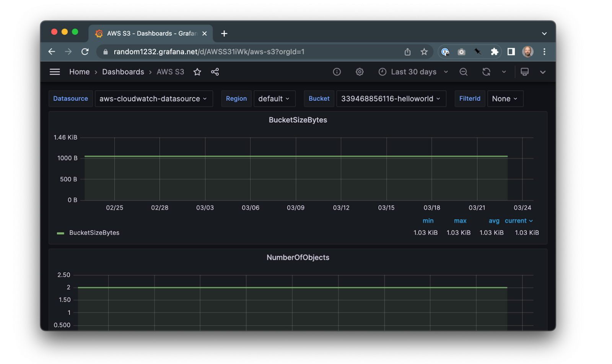Viewport: 612px width, 364px height.
Task: Open the Region default dropdown
Action: (274, 98)
